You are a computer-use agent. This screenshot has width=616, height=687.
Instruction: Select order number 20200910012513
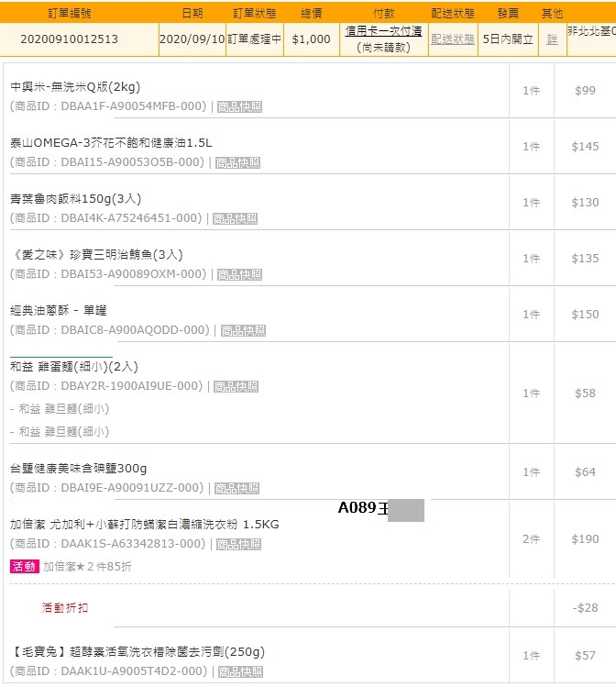(x=69, y=39)
